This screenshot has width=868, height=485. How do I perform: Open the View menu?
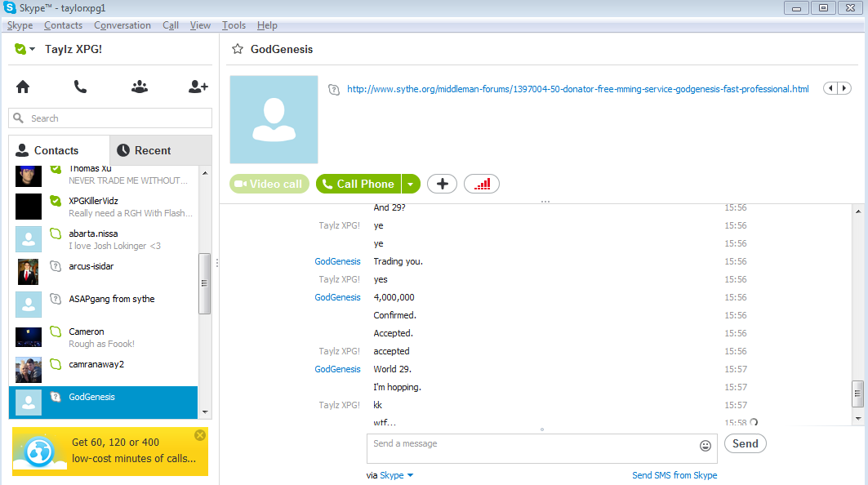point(200,25)
